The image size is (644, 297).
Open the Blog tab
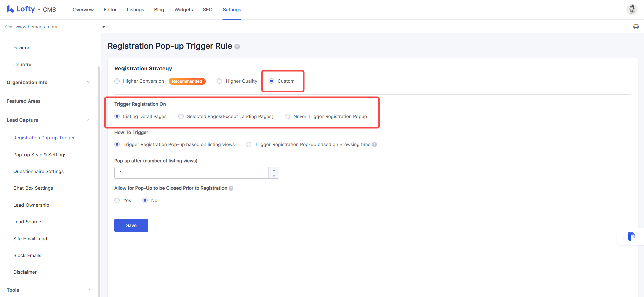point(159,10)
